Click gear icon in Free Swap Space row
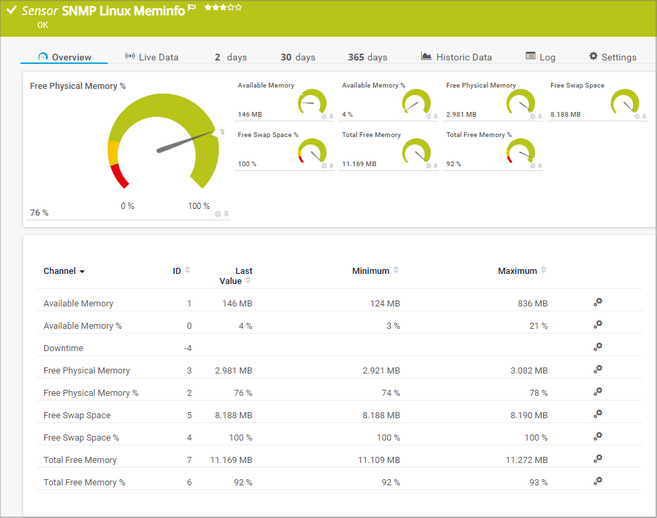657x518 pixels. (598, 414)
